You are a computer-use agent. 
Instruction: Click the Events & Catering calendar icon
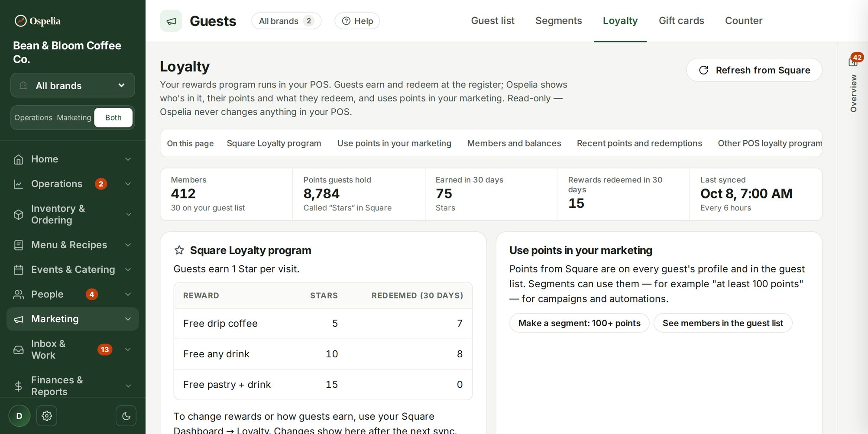pyautogui.click(x=18, y=270)
